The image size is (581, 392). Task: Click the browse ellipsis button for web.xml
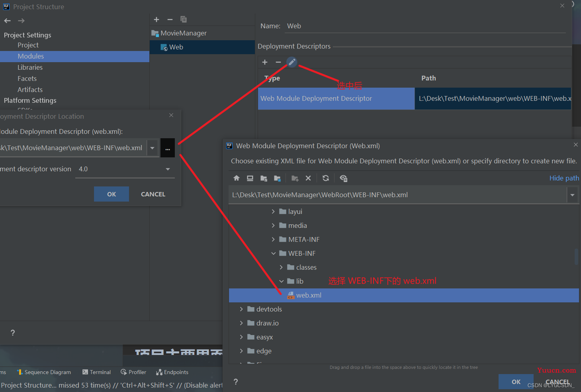point(168,148)
